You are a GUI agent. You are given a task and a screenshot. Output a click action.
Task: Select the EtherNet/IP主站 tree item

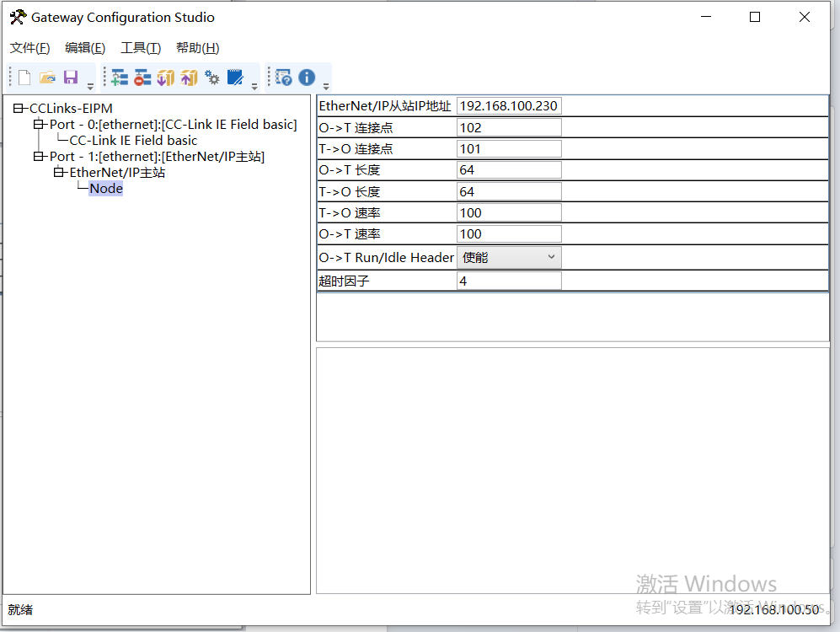click(x=117, y=173)
